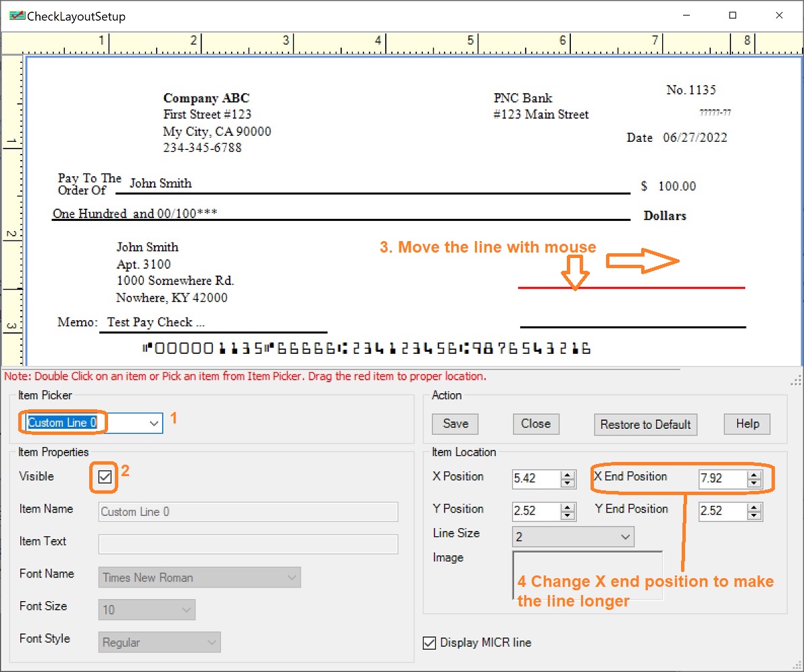
Task: Increase X End Position using its up arrow
Action: point(755,474)
